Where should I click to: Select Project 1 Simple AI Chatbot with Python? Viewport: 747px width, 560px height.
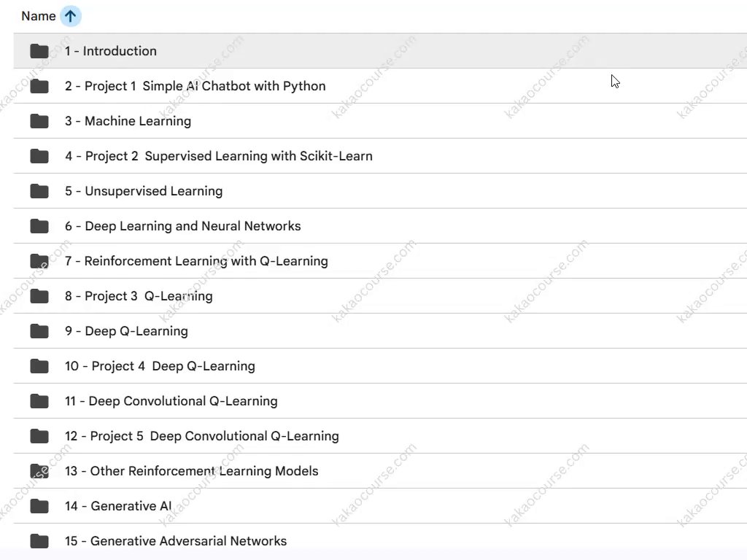pyautogui.click(x=195, y=86)
